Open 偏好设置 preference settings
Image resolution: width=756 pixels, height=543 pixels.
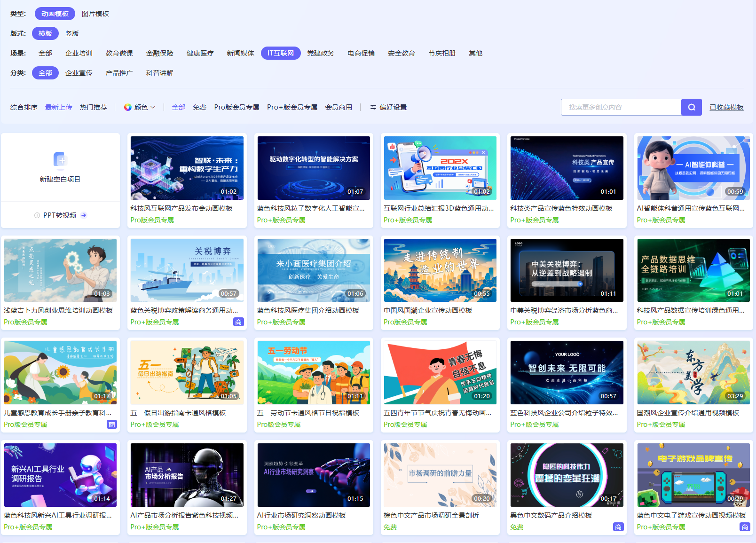click(x=393, y=107)
